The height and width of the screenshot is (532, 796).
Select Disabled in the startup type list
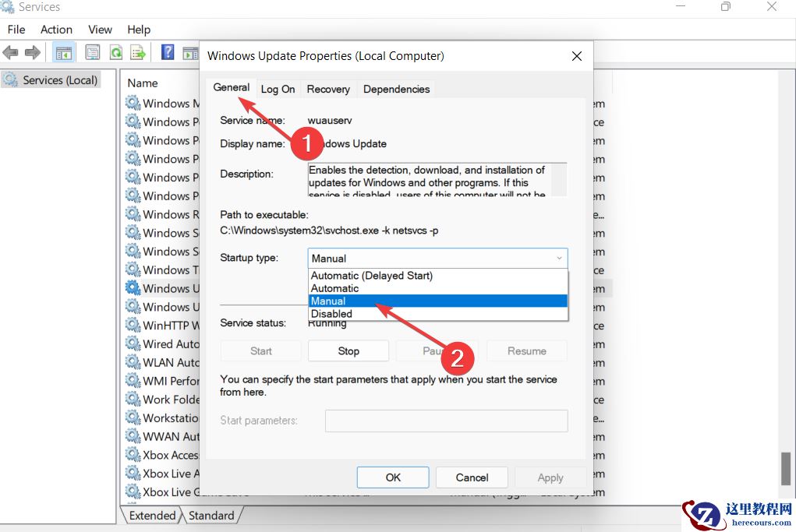(437, 313)
